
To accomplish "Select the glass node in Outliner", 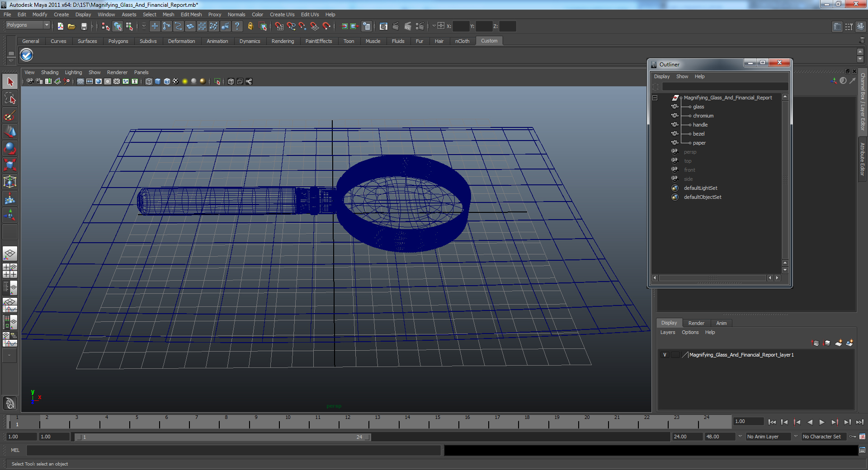I will tap(698, 107).
